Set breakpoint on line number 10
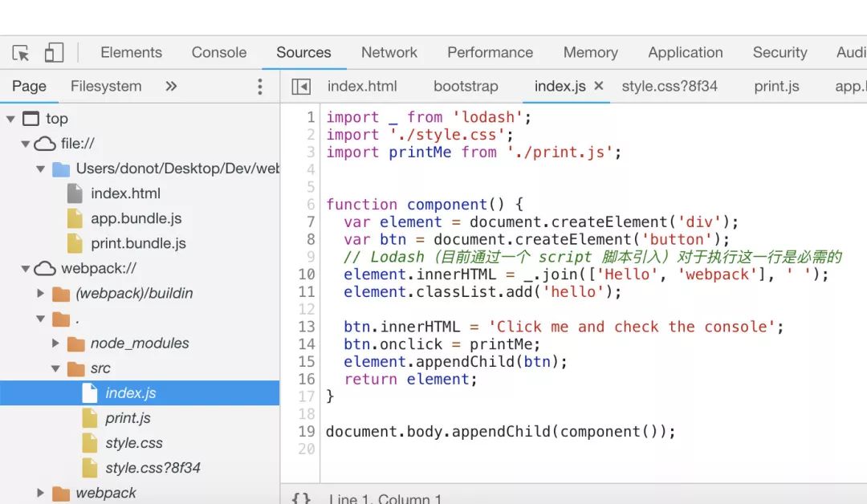 (x=307, y=274)
